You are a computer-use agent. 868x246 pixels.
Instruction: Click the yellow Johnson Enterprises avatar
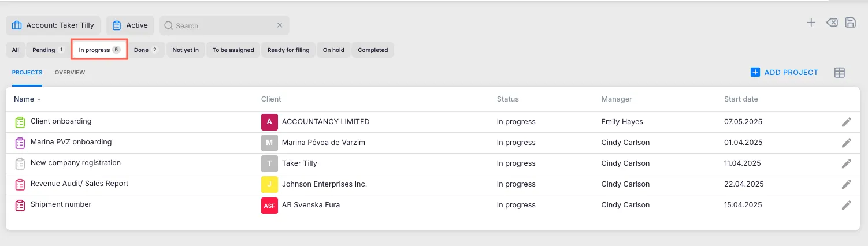point(269,184)
